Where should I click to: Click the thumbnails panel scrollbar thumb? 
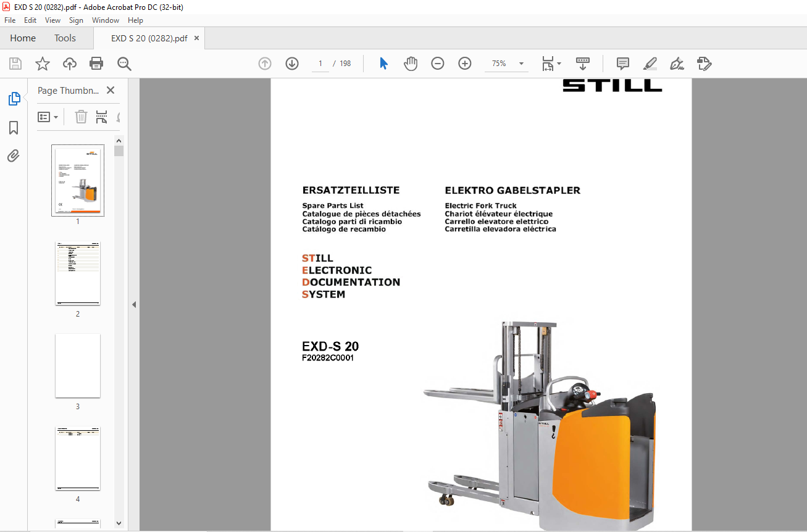[x=119, y=151]
